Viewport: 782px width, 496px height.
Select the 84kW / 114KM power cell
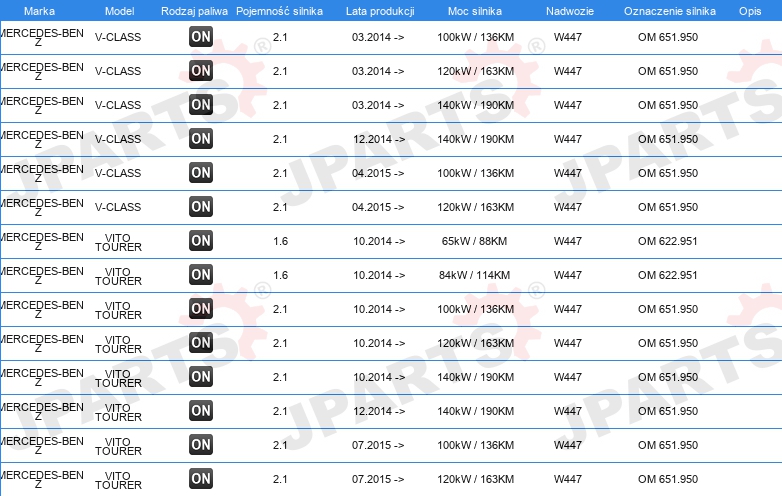click(x=474, y=275)
